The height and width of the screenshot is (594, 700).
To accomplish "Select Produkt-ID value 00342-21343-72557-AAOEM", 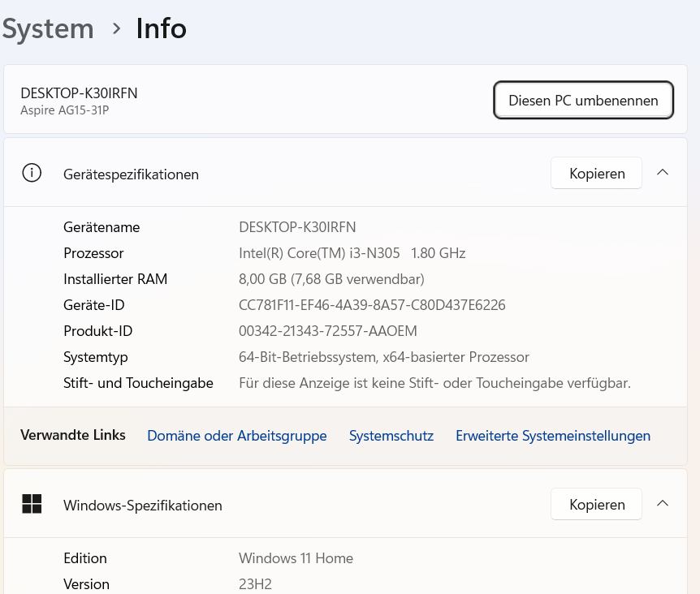I will pyautogui.click(x=328, y=331).
